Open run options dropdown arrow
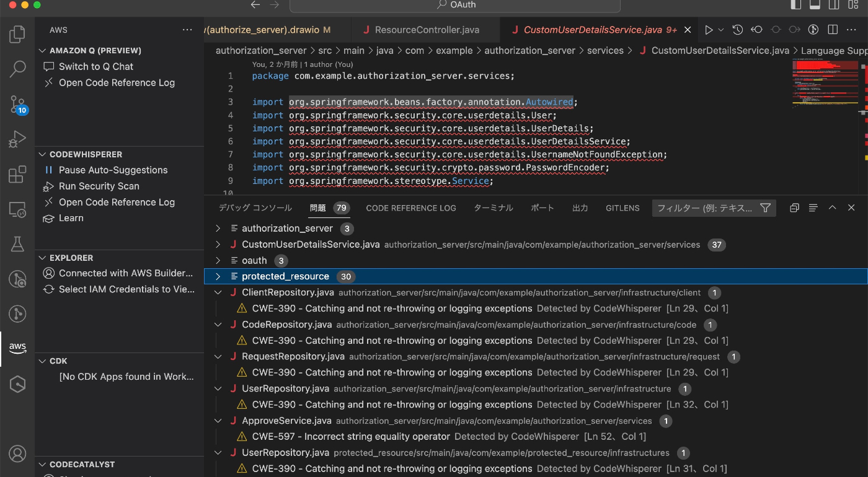The image size is (868, 477). click(x=721, y=30)
